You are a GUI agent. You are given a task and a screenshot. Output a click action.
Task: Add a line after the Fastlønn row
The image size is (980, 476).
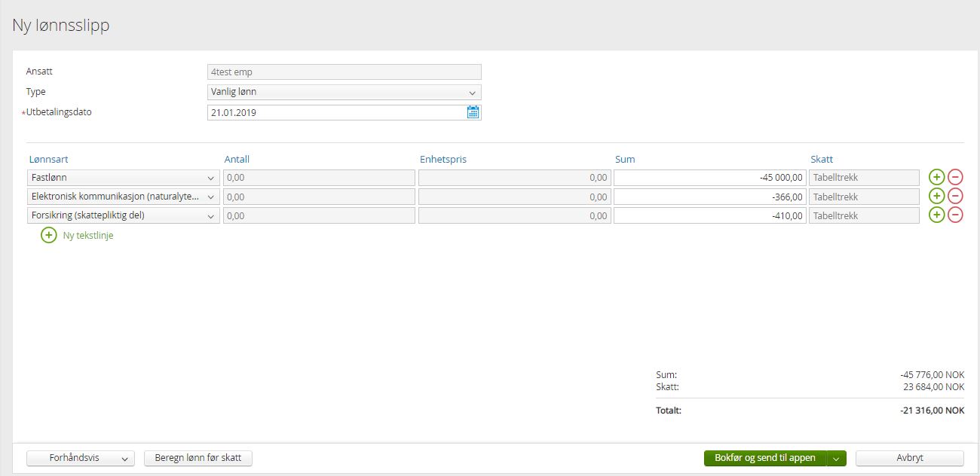936,178
